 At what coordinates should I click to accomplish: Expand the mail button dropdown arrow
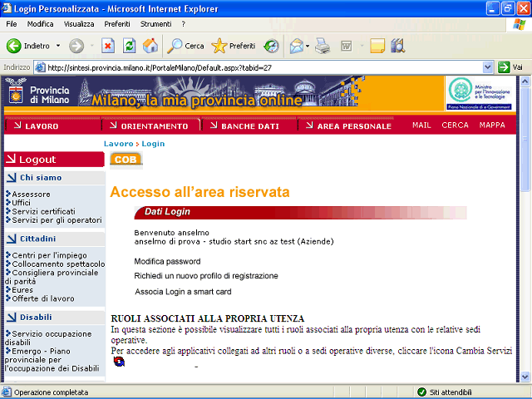coord(308,46)
